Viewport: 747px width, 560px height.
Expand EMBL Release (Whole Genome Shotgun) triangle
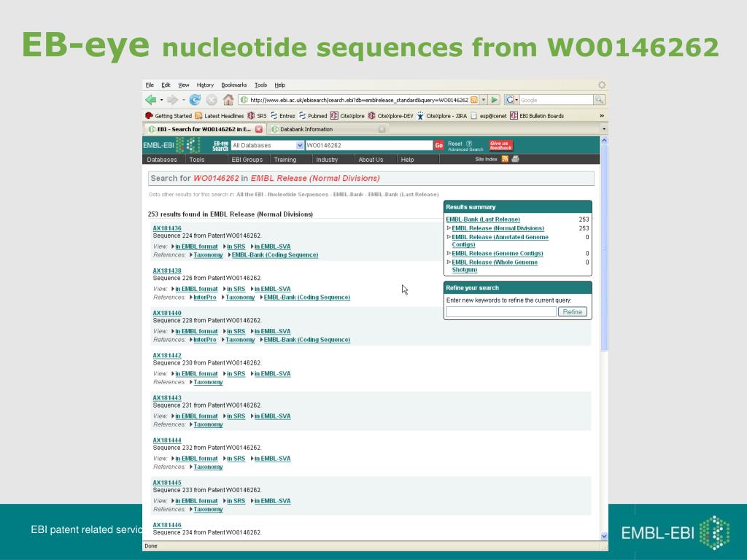449,262
